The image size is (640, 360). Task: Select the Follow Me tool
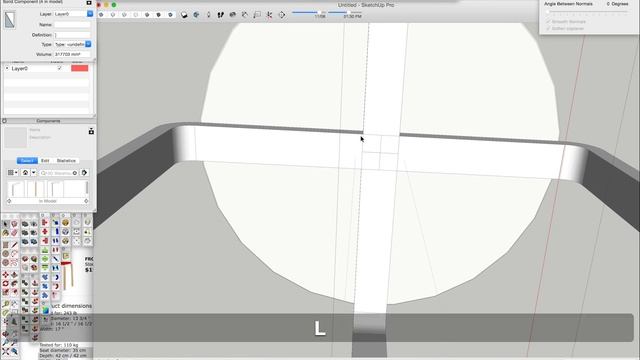click(14, 284)
